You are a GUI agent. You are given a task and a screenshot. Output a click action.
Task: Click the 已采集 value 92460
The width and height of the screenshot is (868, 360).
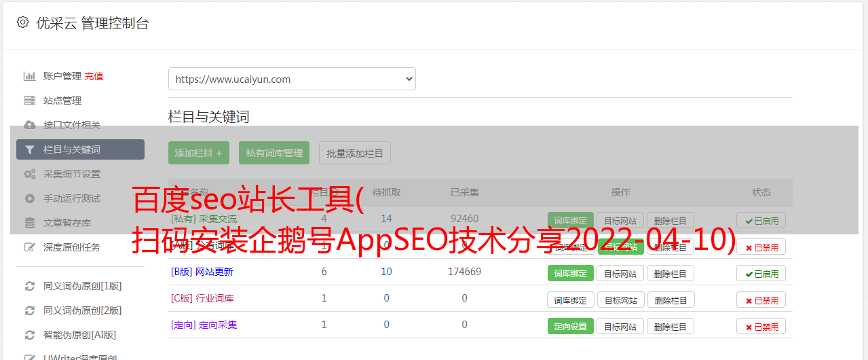click(x=464, y=219)
